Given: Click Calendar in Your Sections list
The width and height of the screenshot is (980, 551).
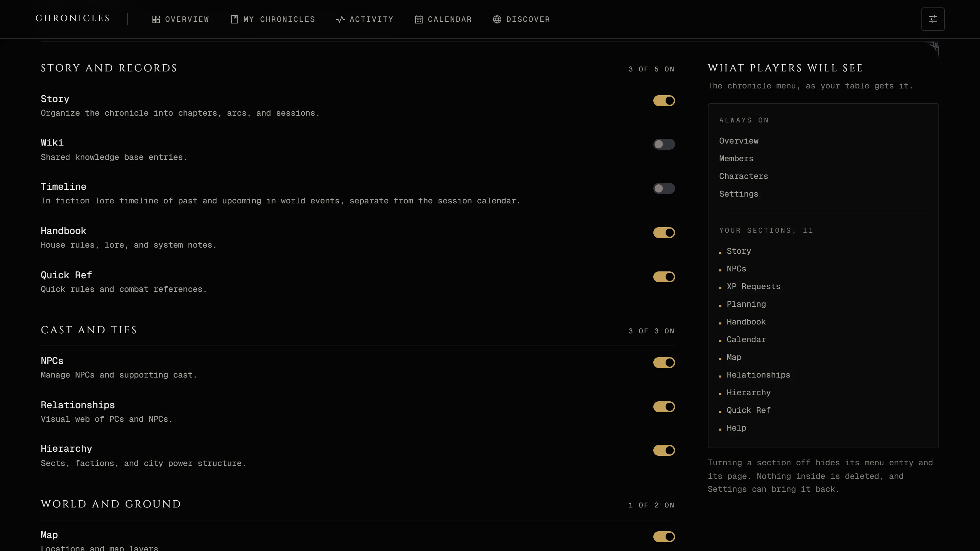Looking at the screenshot, I should tap(746, 339).
